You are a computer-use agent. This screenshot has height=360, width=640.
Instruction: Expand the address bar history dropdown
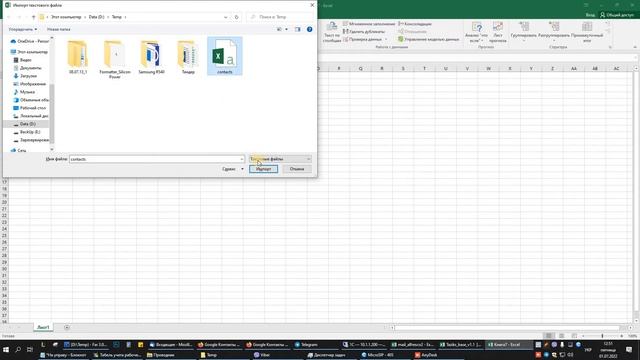click(x=226, y=17)
